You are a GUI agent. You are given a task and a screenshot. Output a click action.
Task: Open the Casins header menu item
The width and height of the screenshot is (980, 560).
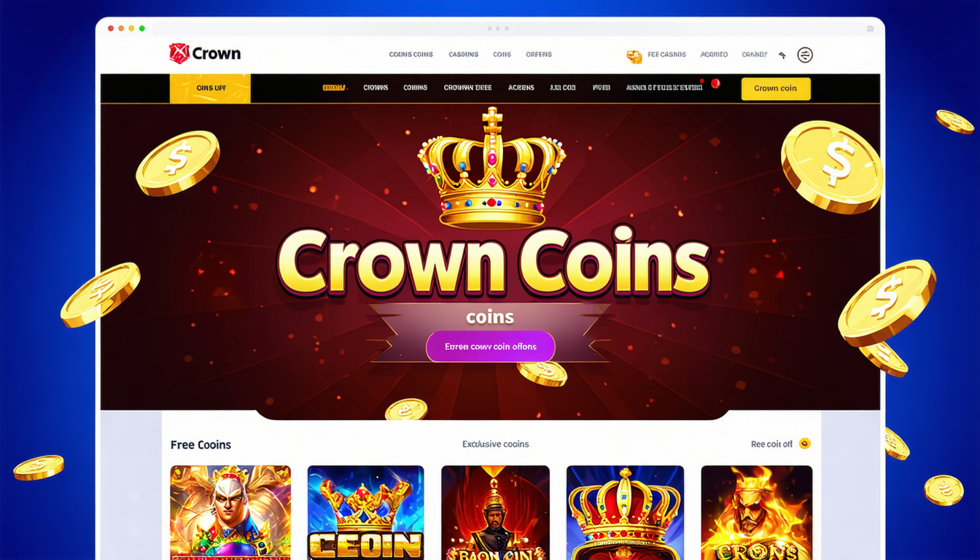(464, 55)
